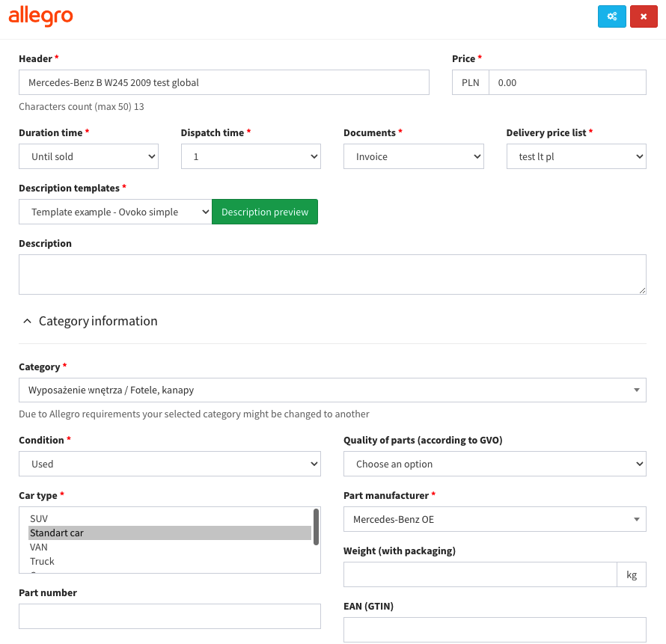Open the Dispatch time dropdown
This screenshot has height=644, width=666.
tap(251, 156)
